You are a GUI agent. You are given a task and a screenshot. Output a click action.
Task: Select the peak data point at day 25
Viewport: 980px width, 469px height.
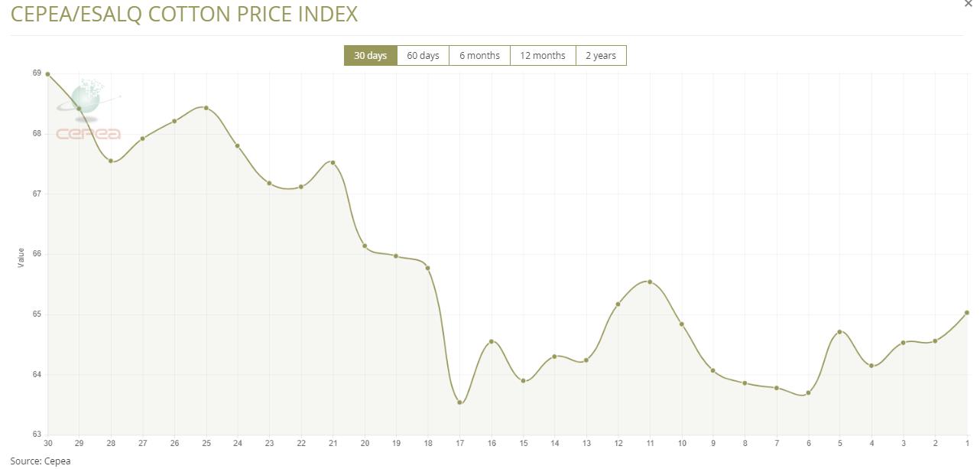[x=206, y=108]
